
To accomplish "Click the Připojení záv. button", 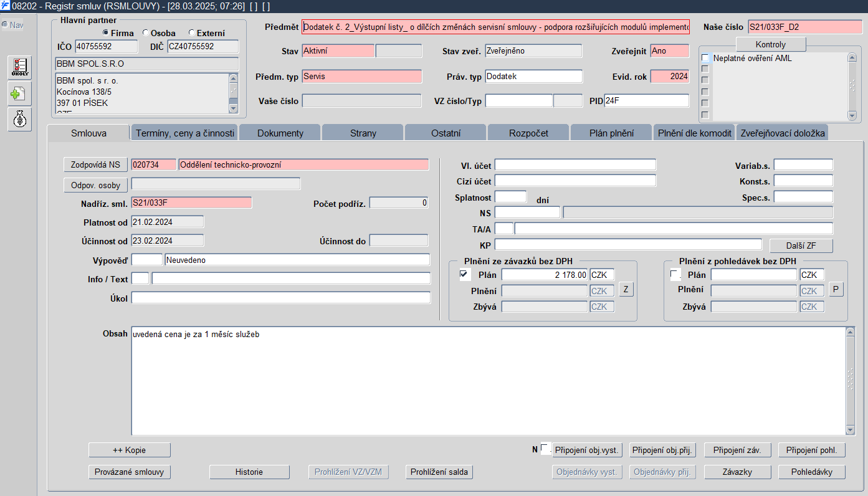I will (x=737, y=450).
